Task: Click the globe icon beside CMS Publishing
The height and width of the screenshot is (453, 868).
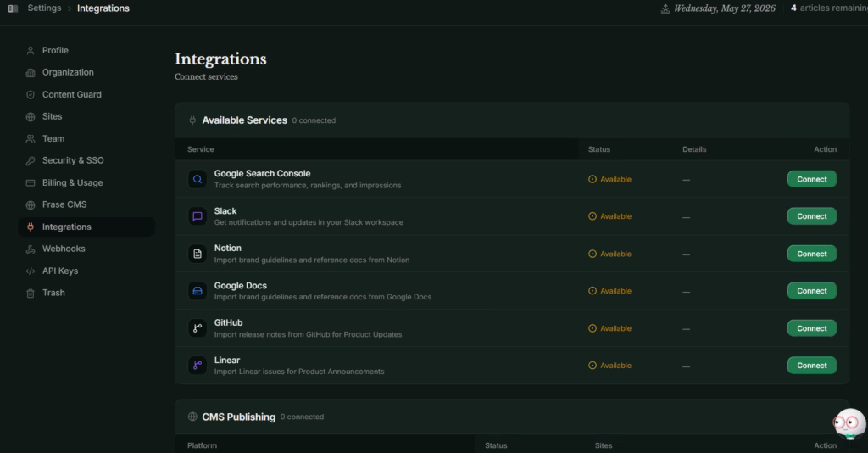Action: [192, 417]
